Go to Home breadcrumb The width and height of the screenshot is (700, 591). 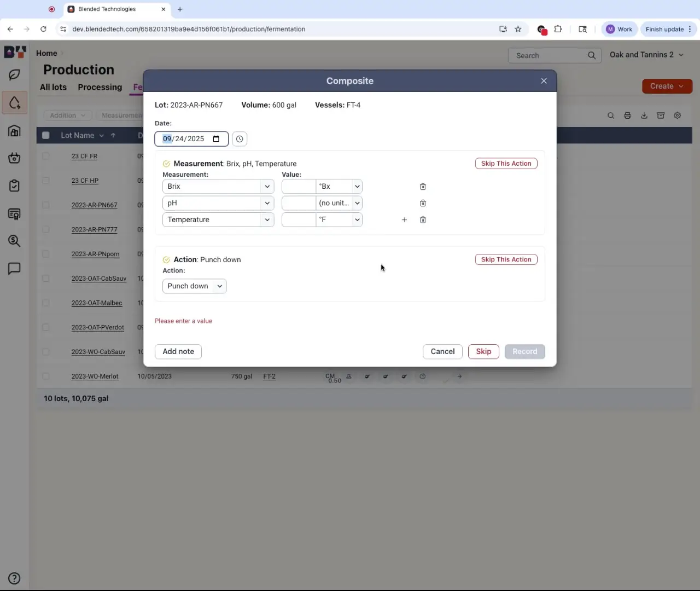tap(46, 53)
